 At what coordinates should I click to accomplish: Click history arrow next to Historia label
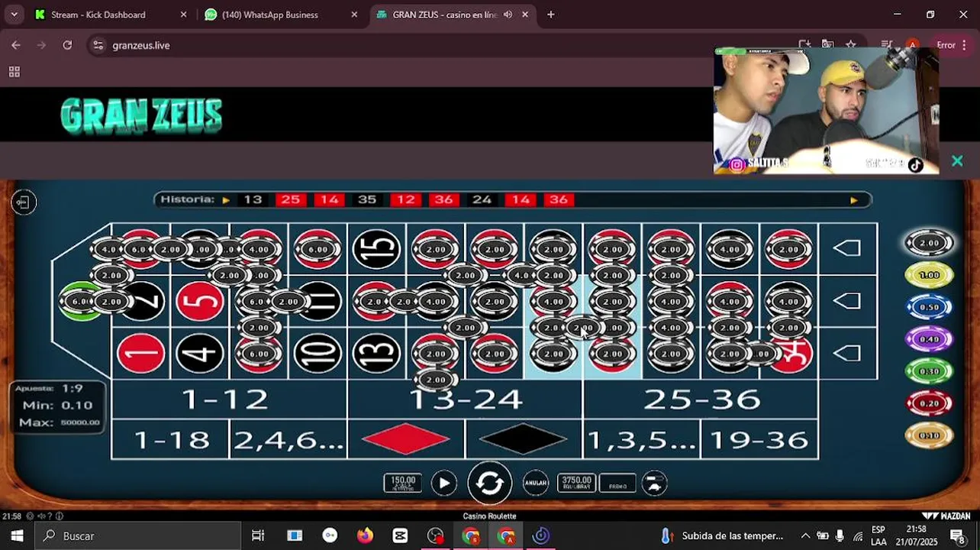click(226, 200)
